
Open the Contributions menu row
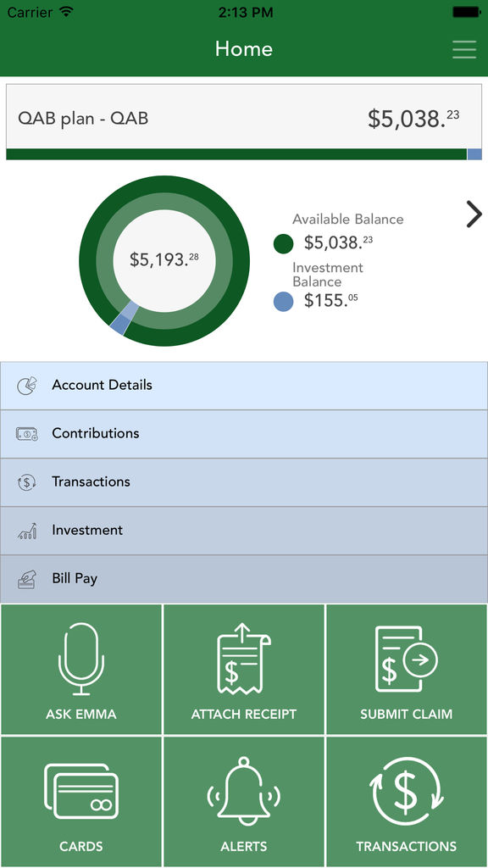pos(244,433)
